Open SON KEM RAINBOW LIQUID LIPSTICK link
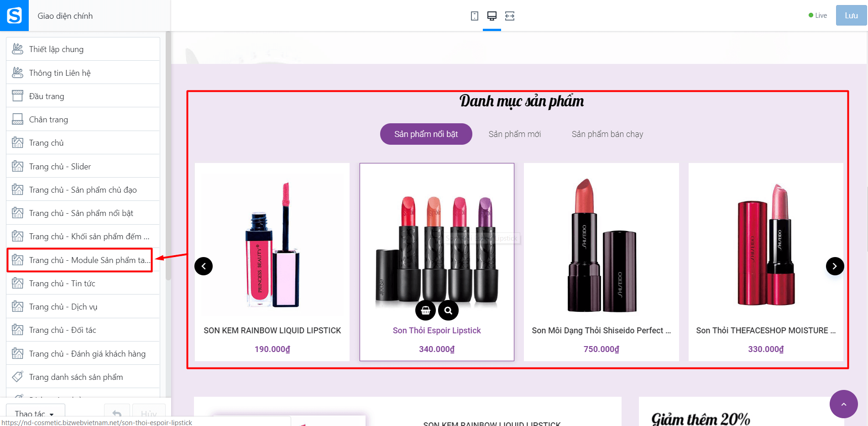Screen dimensions: 868x426 [272, 330]
